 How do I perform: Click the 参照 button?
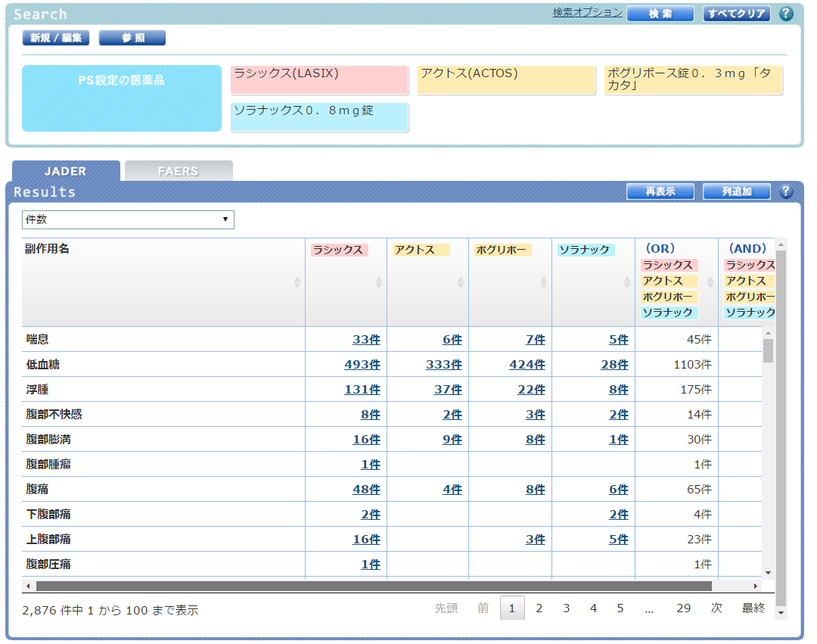pyautogui.click(x=132, y=38)
